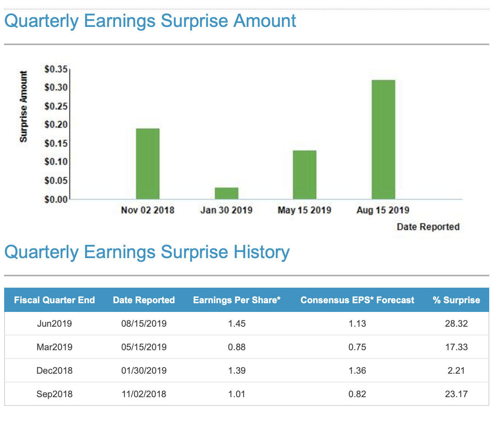Image resolution: width=504 pixels, height=426 pixels.
Task: Click the Quarterly Earnings Surprise Amount heading
Action: click(x=150, y=22)
